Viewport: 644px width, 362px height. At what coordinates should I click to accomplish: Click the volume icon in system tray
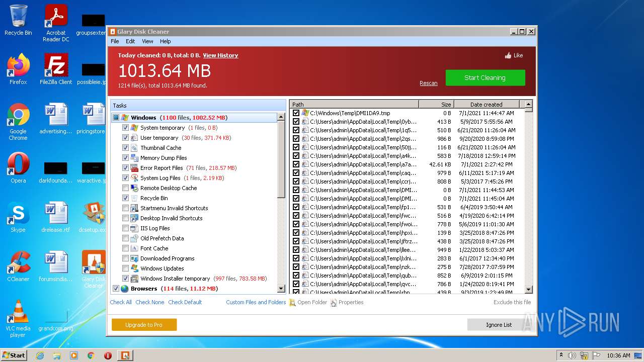[572, 355]
